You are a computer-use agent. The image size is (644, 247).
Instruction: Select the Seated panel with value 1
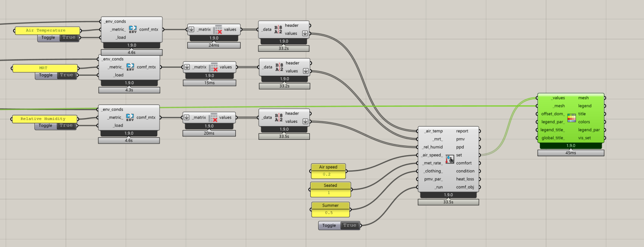coord(330,189)
